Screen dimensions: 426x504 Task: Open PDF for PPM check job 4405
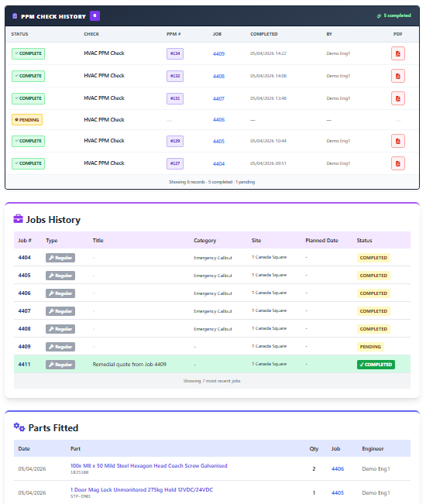397,141
